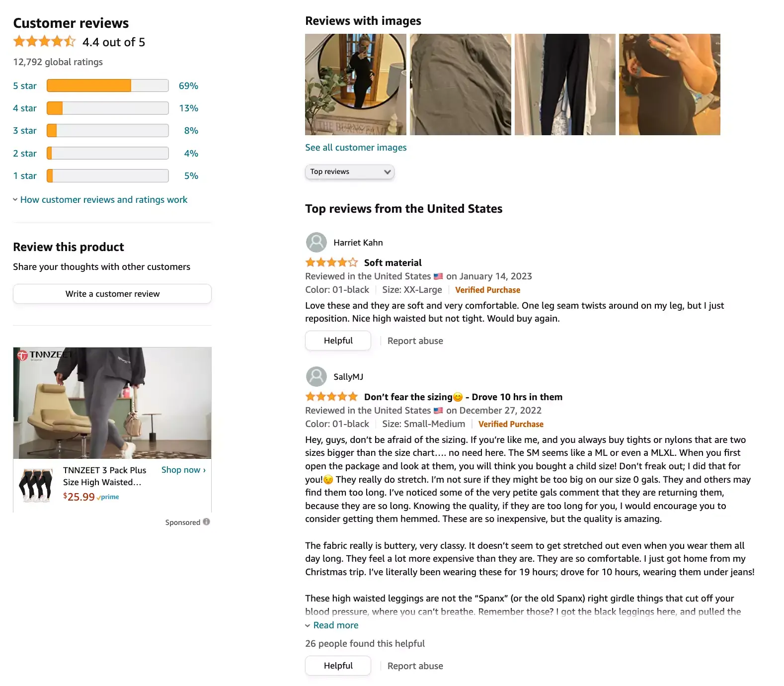Open SallyMJ's profile avatar
Screen dimensions: 784x686
tap(316, 376)
